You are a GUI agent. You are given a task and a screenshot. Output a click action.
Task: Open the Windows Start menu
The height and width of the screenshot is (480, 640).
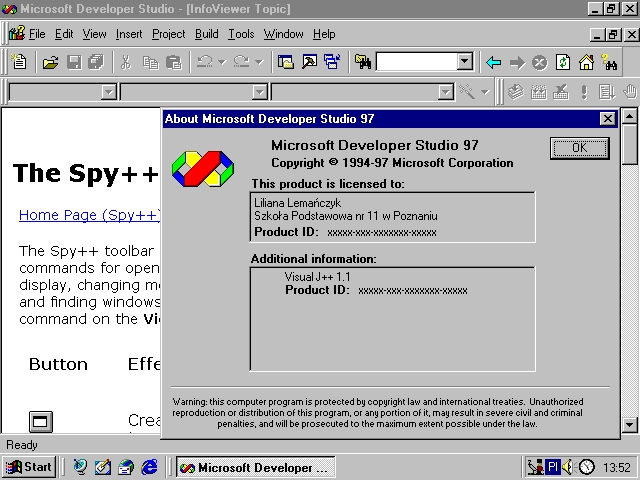[x=29, y=467]
